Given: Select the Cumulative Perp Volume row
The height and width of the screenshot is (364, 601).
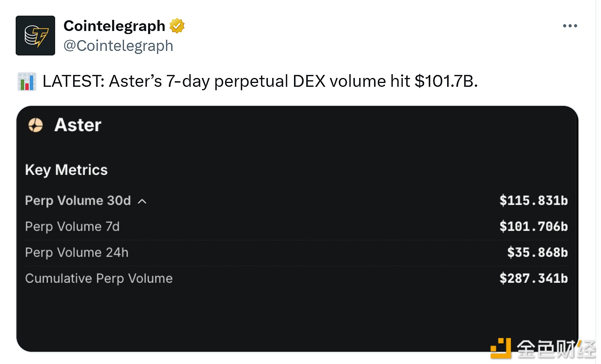Looking at the screenshot, I should point(296,279).
